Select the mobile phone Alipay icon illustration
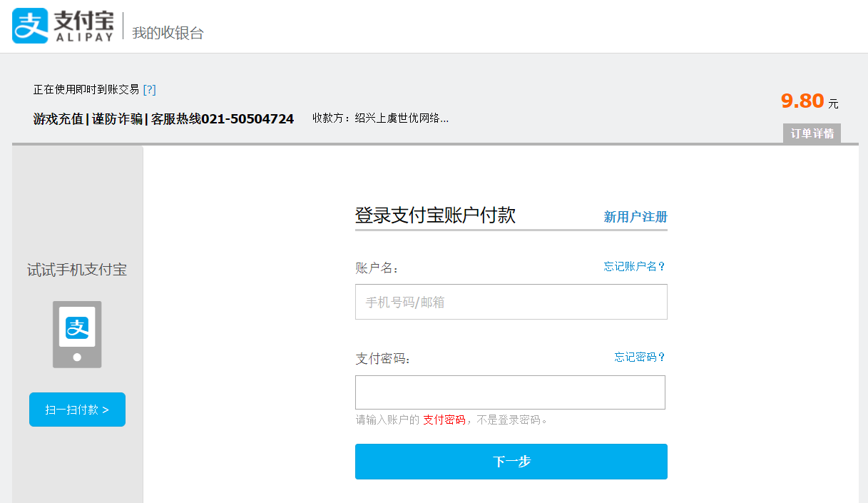The width and height of the screenshot is (868, 503). click(77, 334)
